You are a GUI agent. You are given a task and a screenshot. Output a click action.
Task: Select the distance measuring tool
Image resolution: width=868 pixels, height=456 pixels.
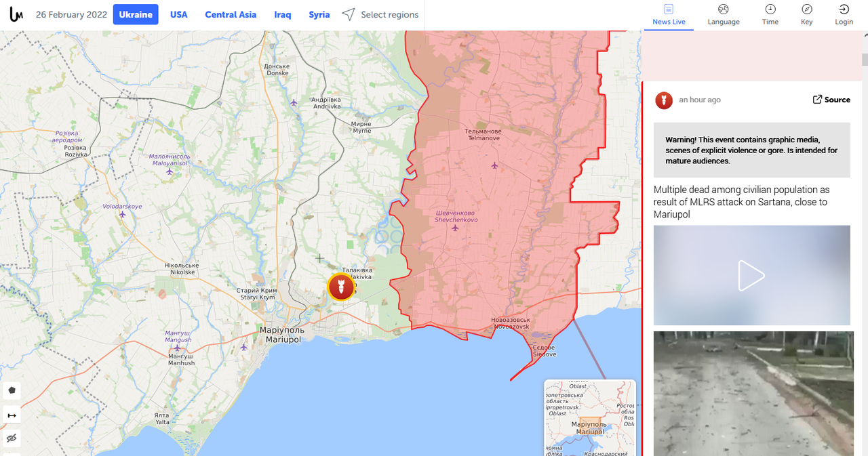tap(12, 415)
